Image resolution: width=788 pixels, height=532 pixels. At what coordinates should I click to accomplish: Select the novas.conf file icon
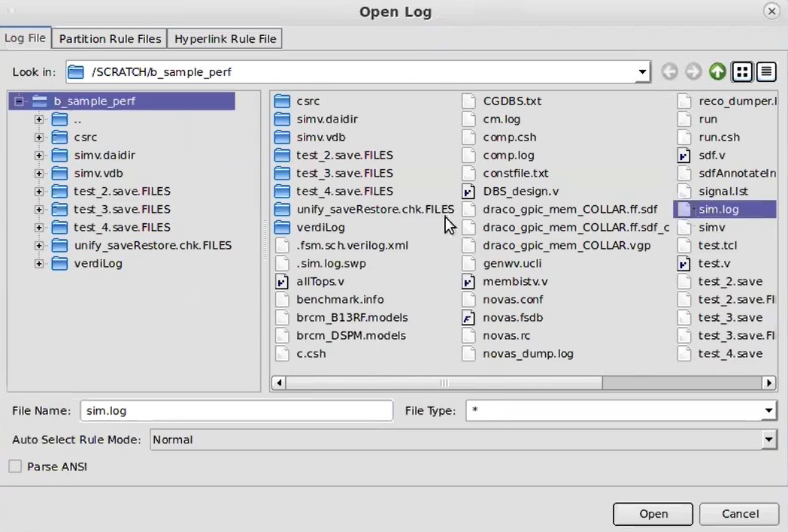point(468,300)
